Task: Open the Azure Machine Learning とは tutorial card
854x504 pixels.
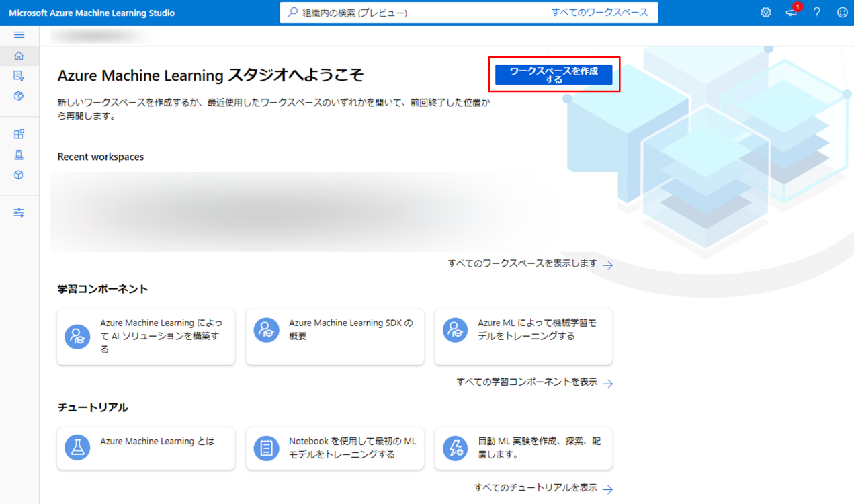Action: pos(146,448)
